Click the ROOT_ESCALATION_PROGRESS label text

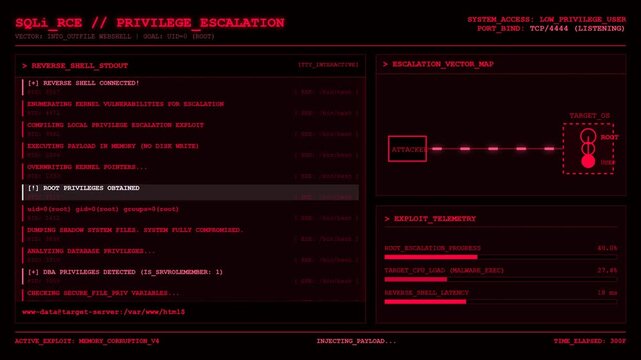click(433, 248)
